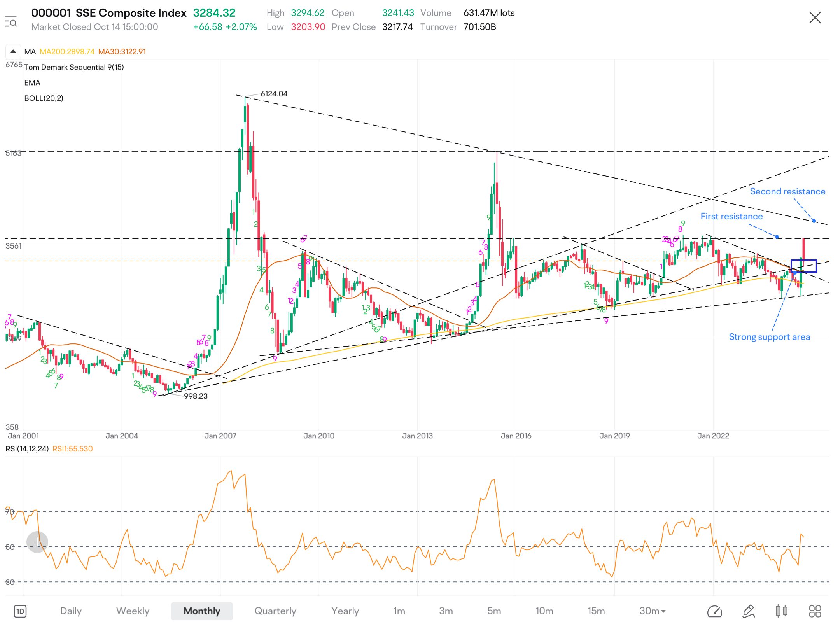Change chart type with candlestick icon
This screenshot has height=630, width=840.
(x=781, y=611)
